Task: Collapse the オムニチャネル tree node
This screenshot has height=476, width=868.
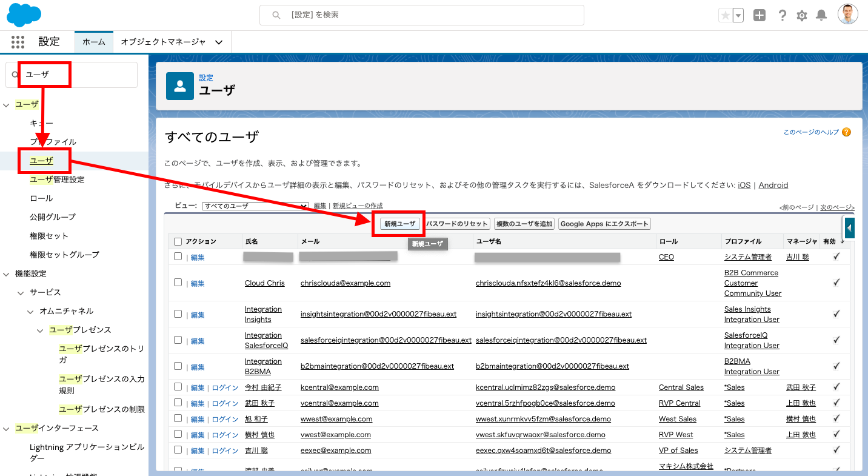Action: tap(30, 312)
